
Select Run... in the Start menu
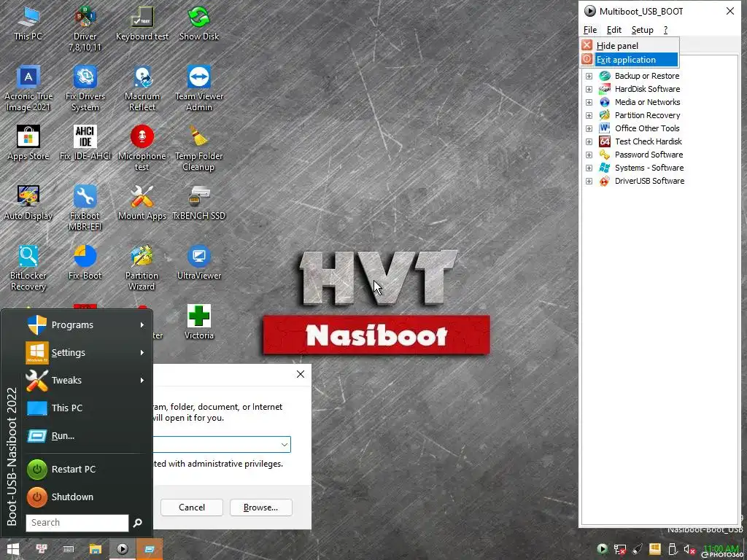(x=86, y=436)
